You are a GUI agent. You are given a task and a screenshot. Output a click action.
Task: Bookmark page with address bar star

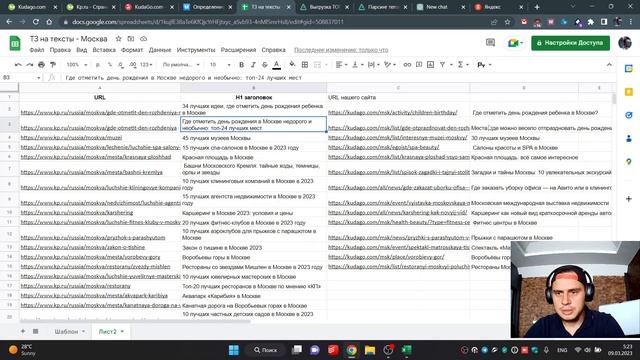pos(507,22)
